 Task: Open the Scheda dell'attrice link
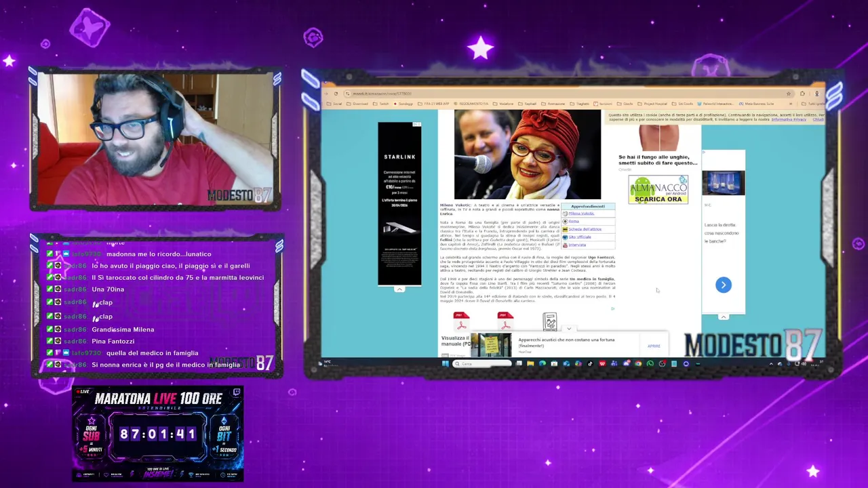coord(585,229)
